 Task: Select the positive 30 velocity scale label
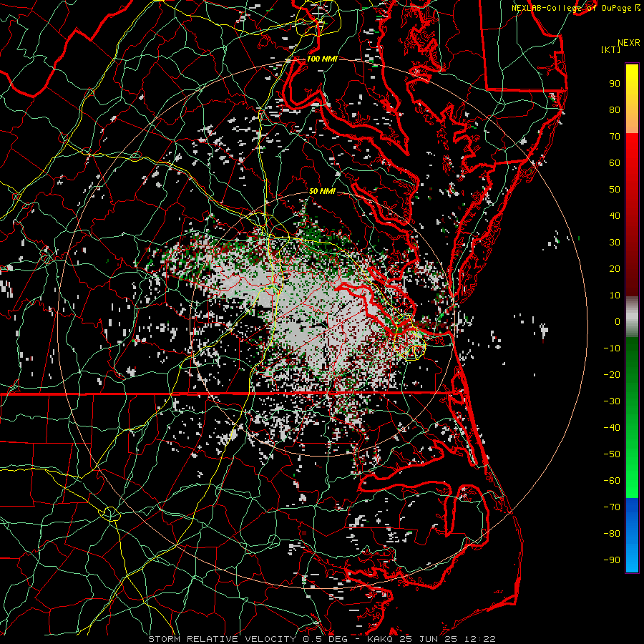615,243
